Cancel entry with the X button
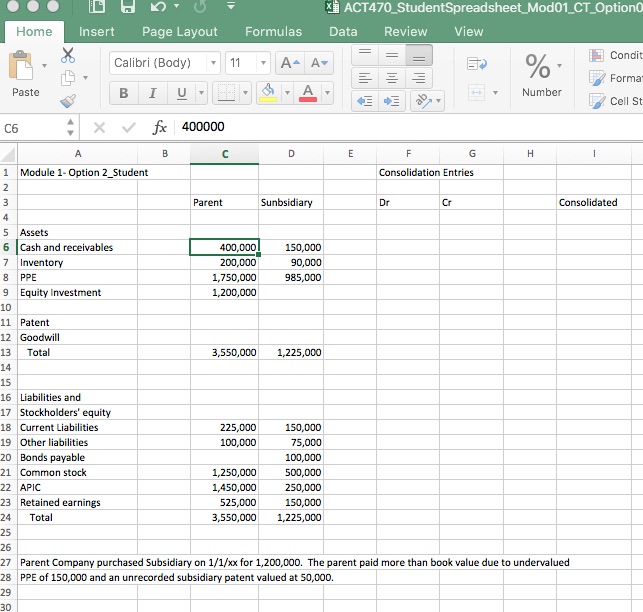This screenshot has height=612, width=643. 99,128
